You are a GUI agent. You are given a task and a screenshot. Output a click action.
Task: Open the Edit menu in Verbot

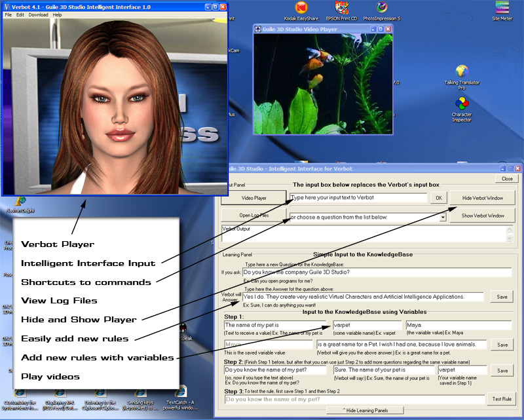tap(20, 14)
